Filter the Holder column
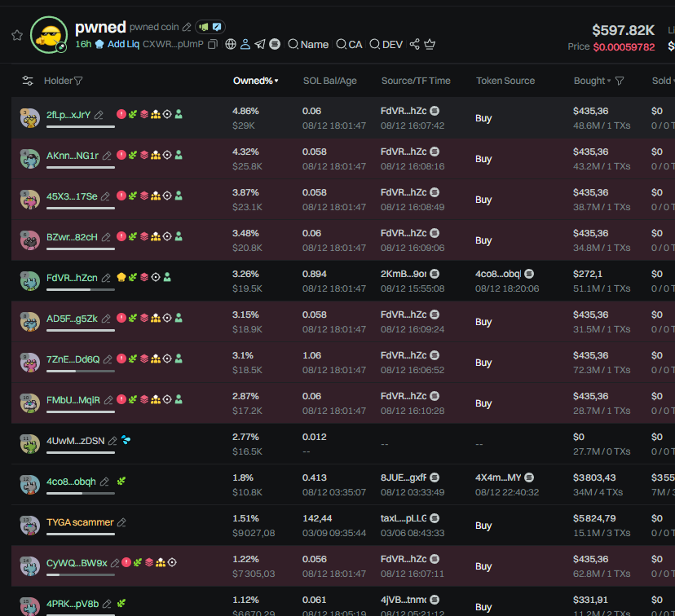Image resolution: width=675 pixels, height=616 pixels. coord(78,81)
